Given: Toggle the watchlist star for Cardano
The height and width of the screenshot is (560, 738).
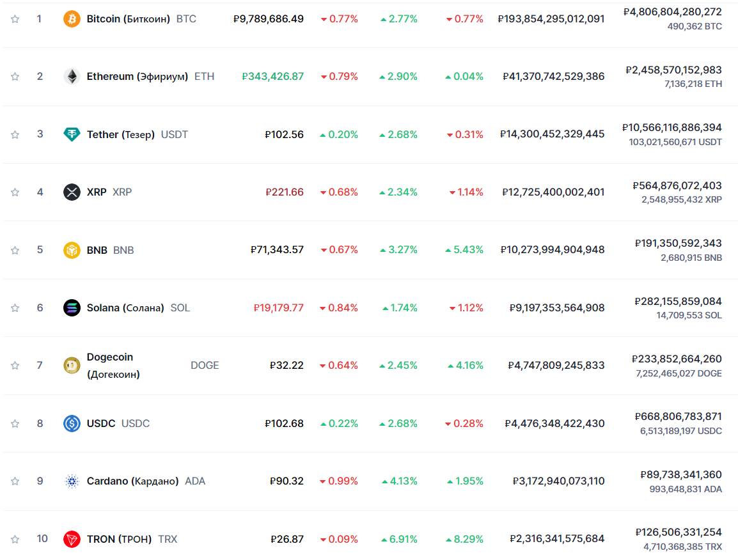Looking at the screenshot, I should coord(15,481).
